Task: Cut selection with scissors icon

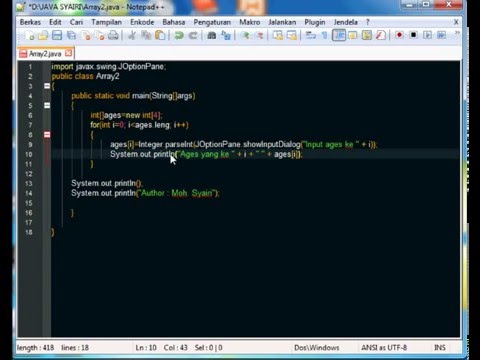Action: 132,35
